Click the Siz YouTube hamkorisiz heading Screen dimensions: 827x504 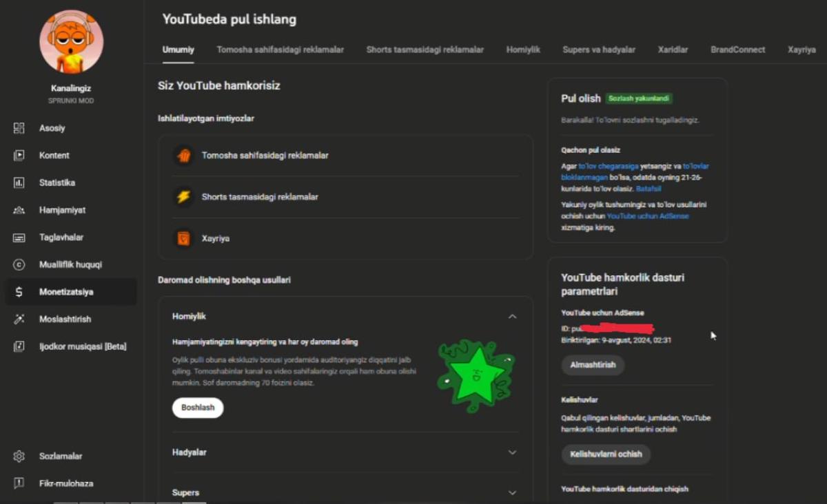pyautogui.click(x=219, y=85)
